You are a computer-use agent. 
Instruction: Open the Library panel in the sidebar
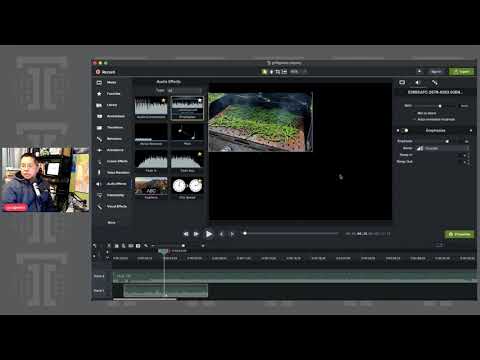(x=107, y=105)
